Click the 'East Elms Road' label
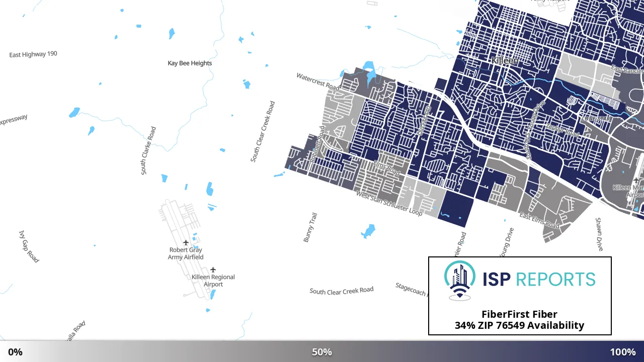Viewport: 644px width, 362px height. pyautogui.click(x=539, y=220)
